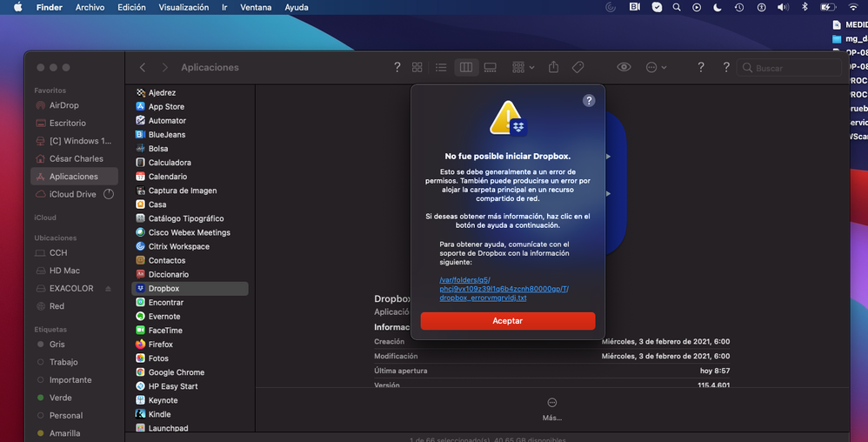
Task: Eject the EXACOLOR volume
Action: pyautogui.click(x=108, y=289)
